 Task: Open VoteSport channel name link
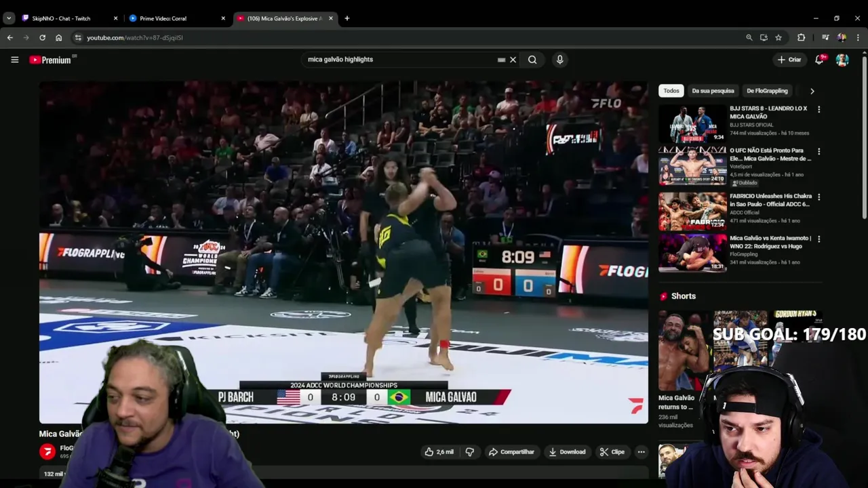[x=741, y=166]
